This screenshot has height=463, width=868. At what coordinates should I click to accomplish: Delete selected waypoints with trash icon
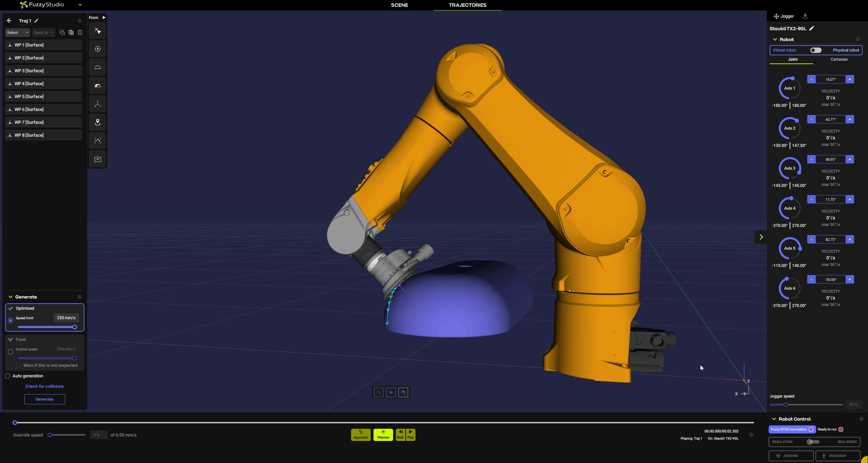tap(80, 33)
